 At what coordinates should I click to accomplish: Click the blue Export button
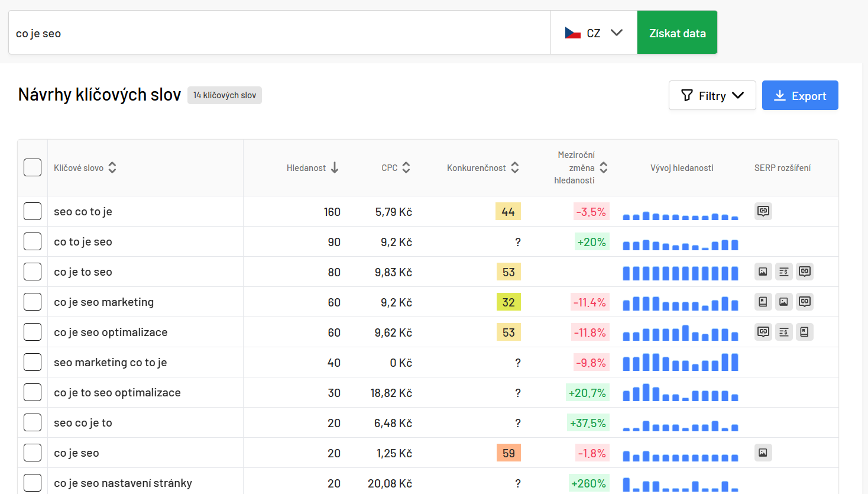[799, 95]
